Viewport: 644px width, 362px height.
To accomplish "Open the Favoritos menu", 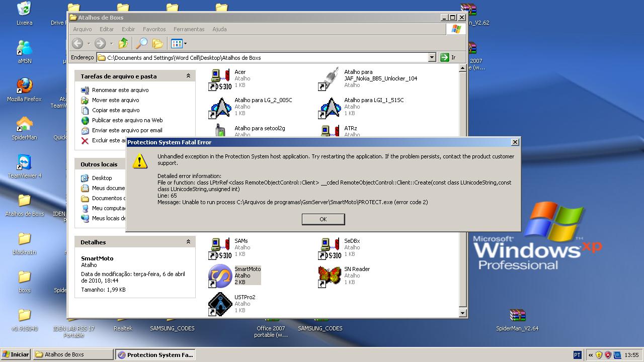I will (154, 29).
